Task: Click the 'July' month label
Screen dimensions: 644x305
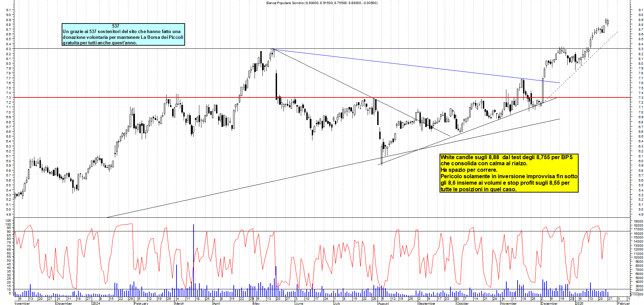Action: click(337, 303)
